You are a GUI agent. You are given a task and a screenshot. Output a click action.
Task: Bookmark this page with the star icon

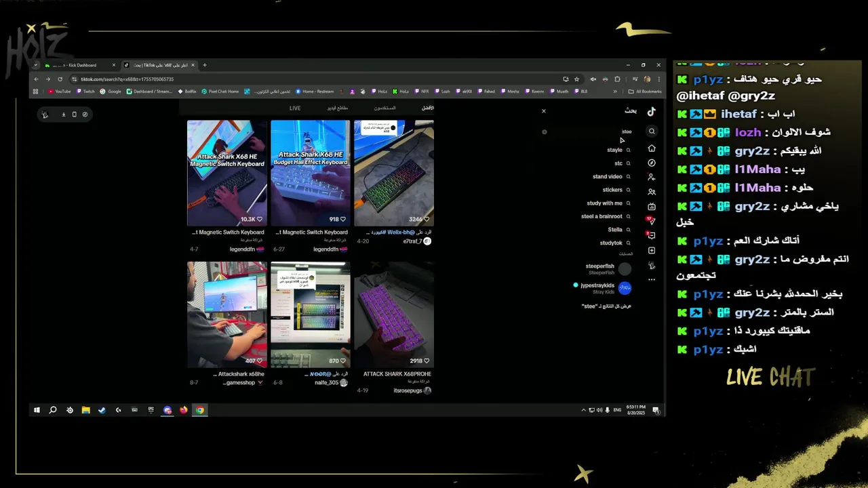coord(577,79)
